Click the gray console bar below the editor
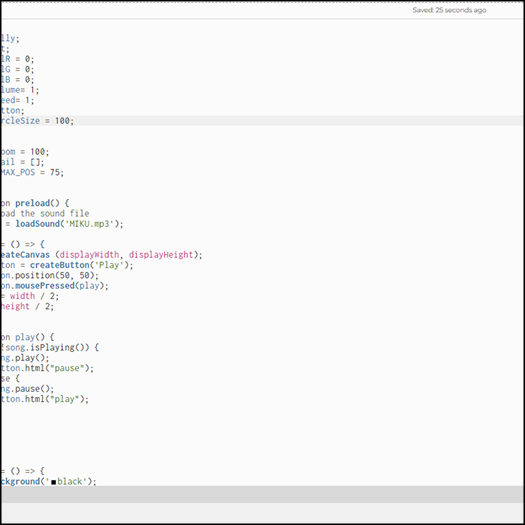The width and height of the screenshot is (525, 525). (x=262, y=494)
